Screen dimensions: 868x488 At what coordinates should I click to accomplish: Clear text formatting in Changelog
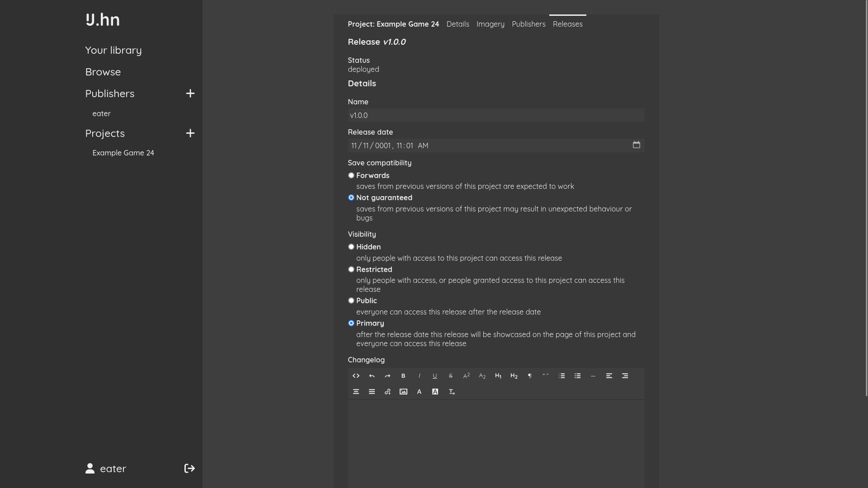pos(451,392)
